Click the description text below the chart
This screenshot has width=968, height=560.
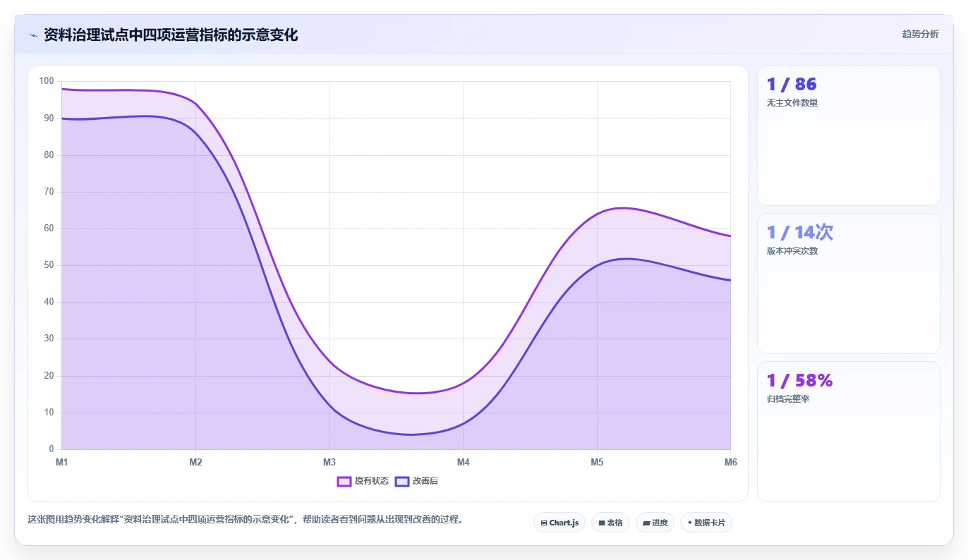[246, 520]
